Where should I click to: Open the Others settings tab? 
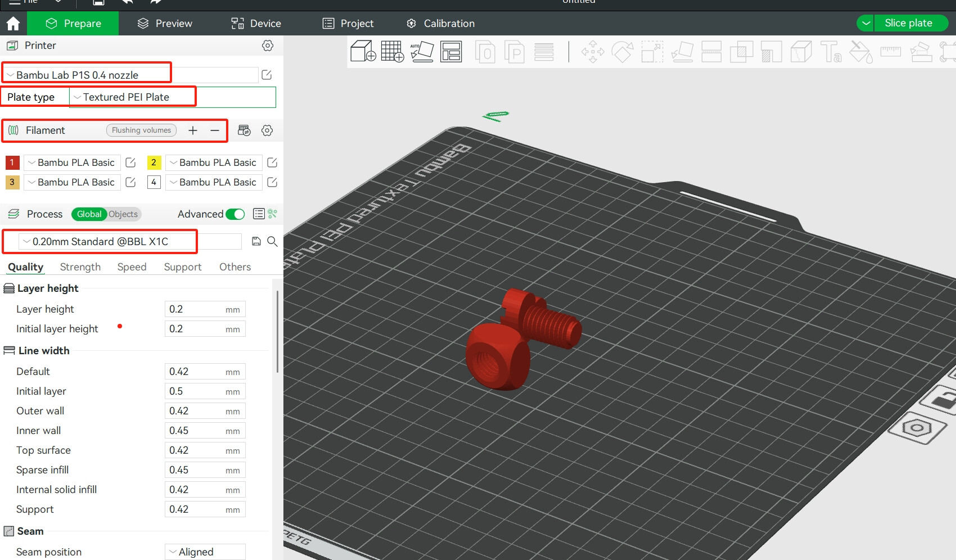(235, 267)
